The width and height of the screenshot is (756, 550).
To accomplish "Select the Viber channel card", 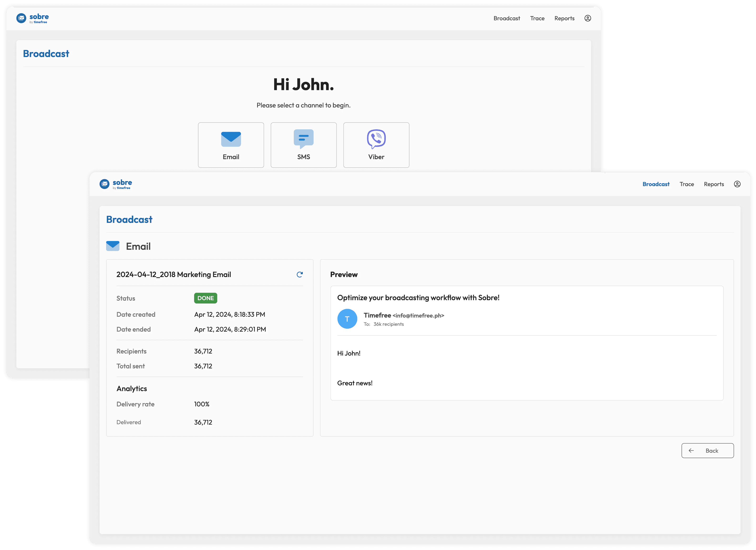I will pos(376,145).
